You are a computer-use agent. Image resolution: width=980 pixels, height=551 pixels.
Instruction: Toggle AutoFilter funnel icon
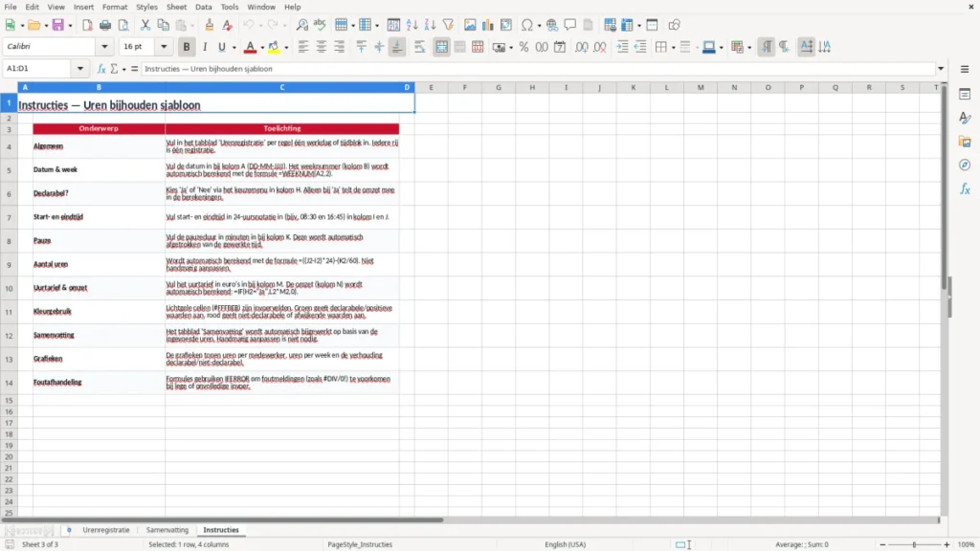pos(448,25)
